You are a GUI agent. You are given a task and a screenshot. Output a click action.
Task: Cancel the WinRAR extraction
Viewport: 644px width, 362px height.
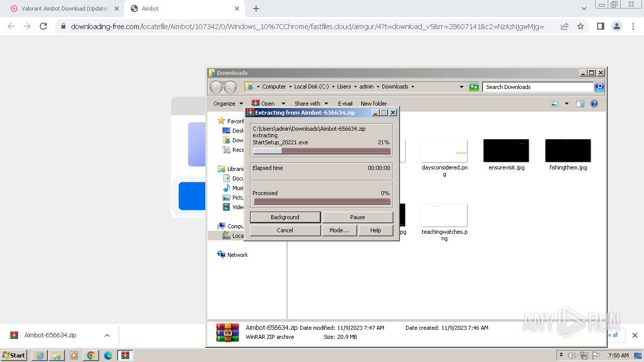pos(285,230)
